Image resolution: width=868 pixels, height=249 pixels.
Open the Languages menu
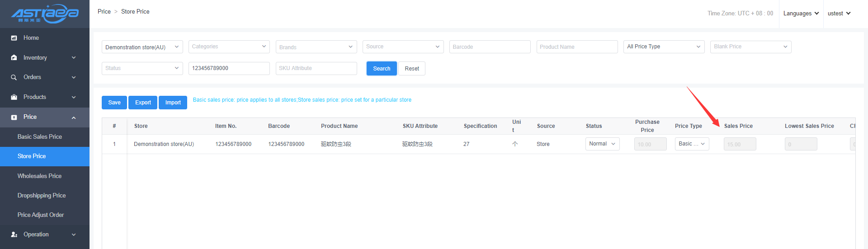point(801,14)
